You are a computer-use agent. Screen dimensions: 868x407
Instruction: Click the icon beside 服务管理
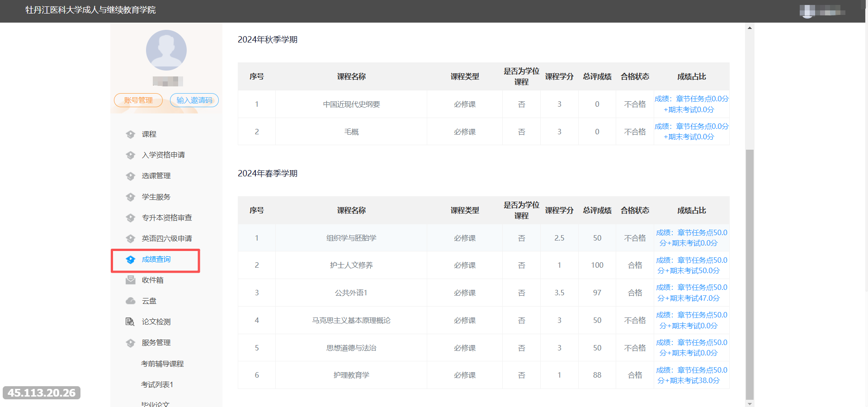click(x=131, y=343)
